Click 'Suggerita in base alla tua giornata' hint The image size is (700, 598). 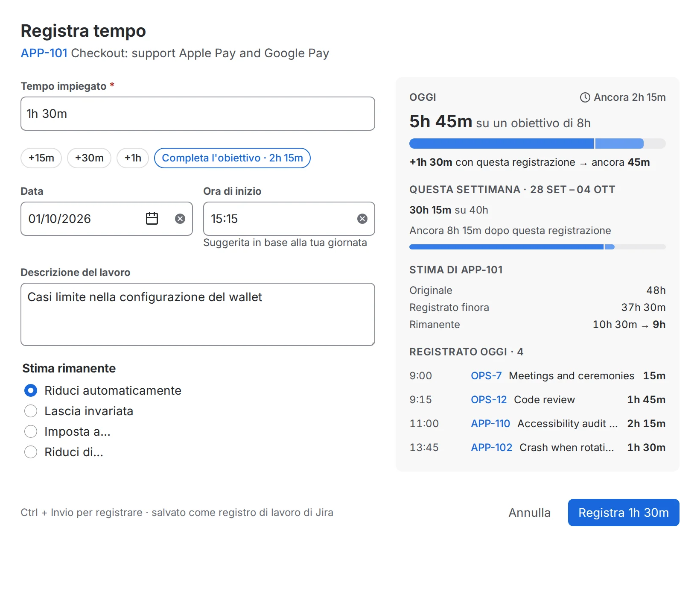click(x=285, y=243)
